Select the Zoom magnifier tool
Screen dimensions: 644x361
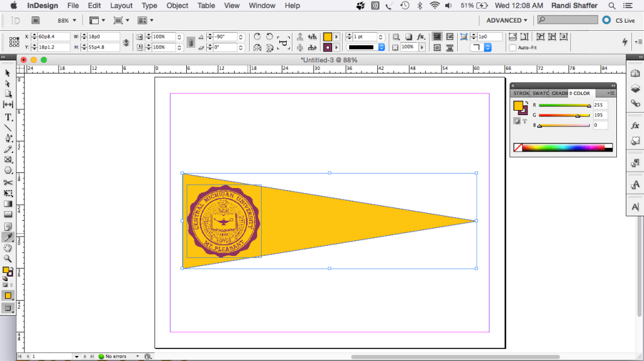(8, 258)
